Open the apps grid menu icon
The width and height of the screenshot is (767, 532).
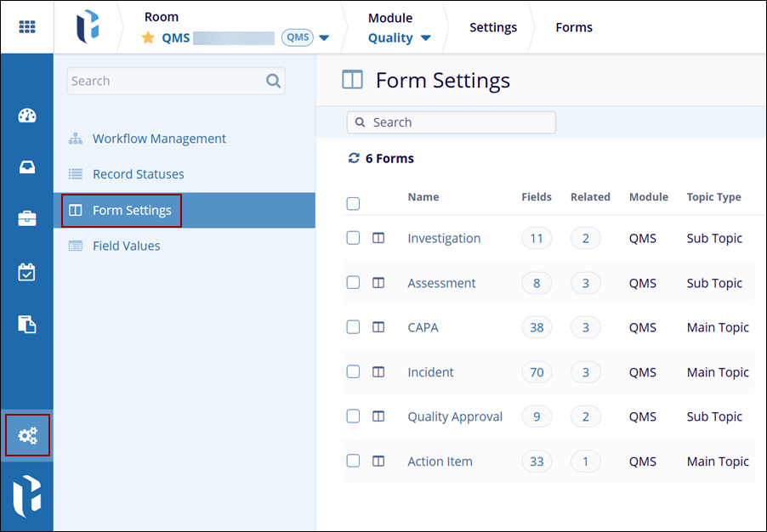coord(26,26)
